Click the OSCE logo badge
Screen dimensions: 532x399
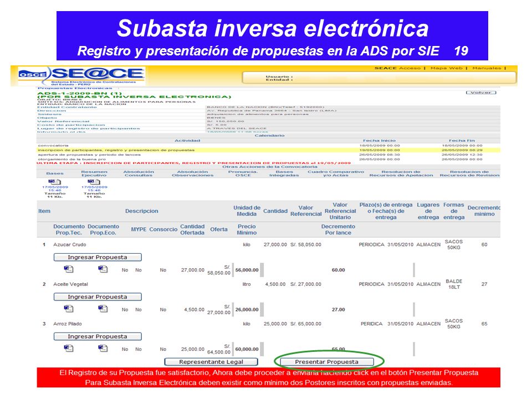pyautogui.click(x=33, y=74)
